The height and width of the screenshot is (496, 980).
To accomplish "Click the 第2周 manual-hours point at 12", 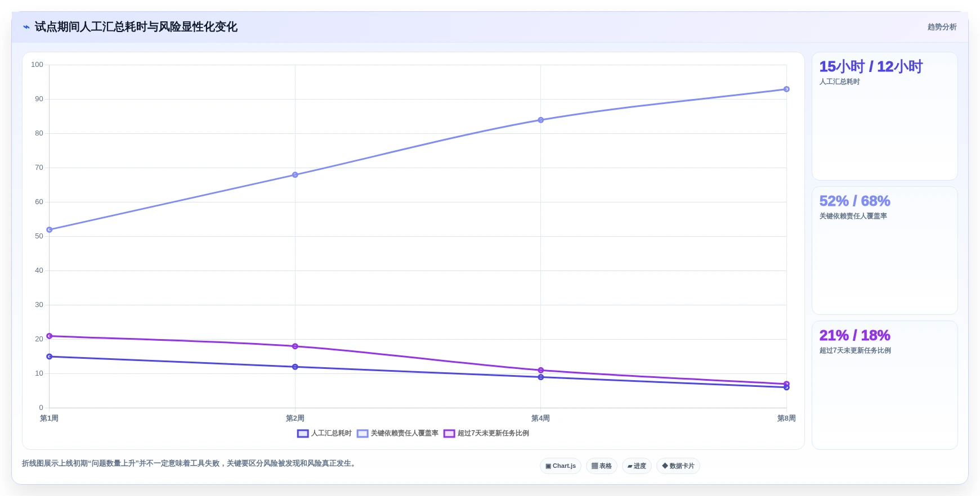I will (x=295, y=367).
